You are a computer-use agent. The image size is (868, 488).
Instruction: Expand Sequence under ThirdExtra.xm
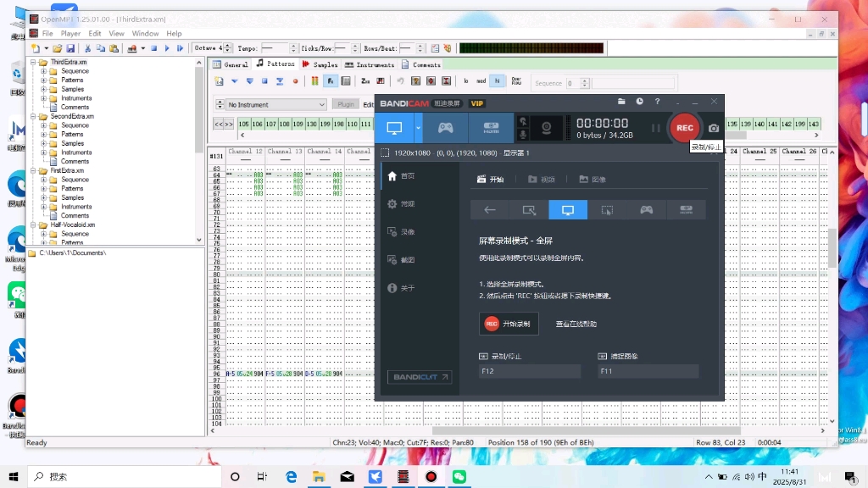coord(44,71)
